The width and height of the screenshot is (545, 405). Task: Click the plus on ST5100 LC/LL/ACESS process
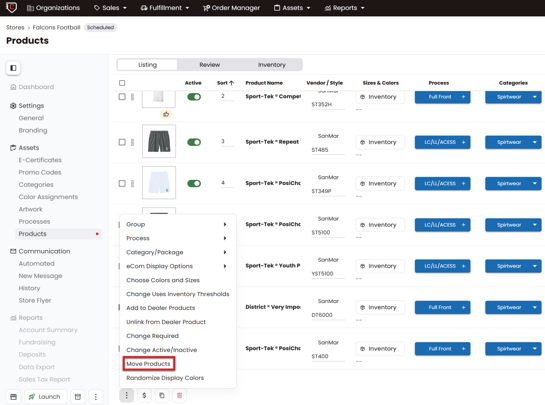pyautogui.click(x=463, y=225)
